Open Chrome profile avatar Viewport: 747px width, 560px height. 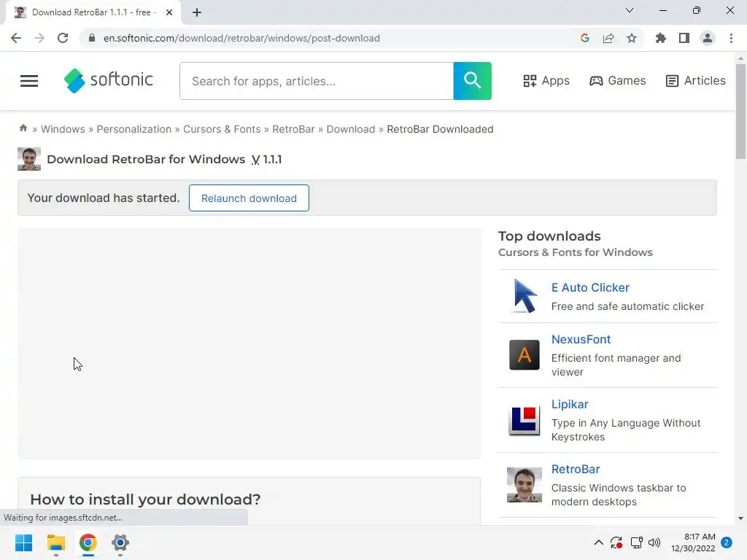coord(708,38)
